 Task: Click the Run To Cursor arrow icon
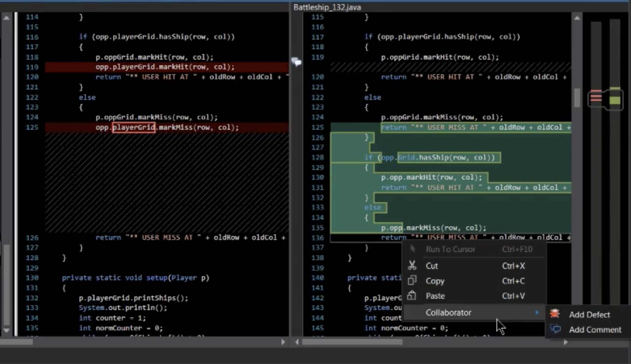[x=413, y=249]
